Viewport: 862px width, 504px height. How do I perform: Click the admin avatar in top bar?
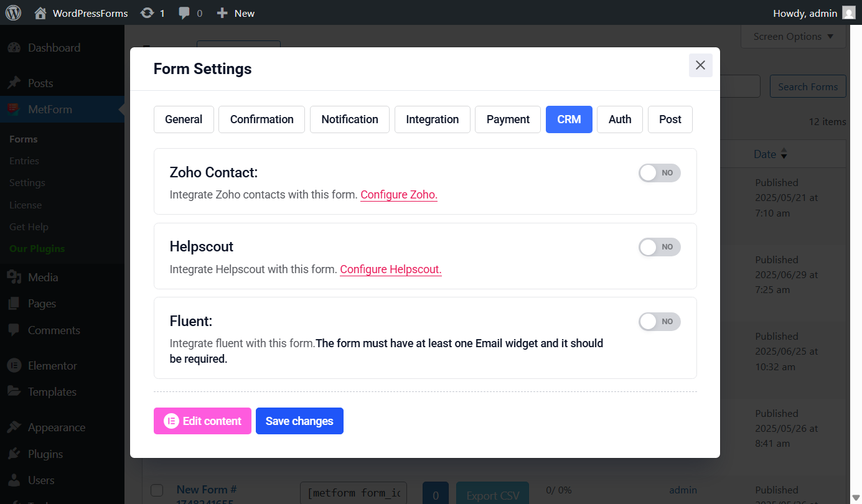pyautogui.click(x=849, y=12)
